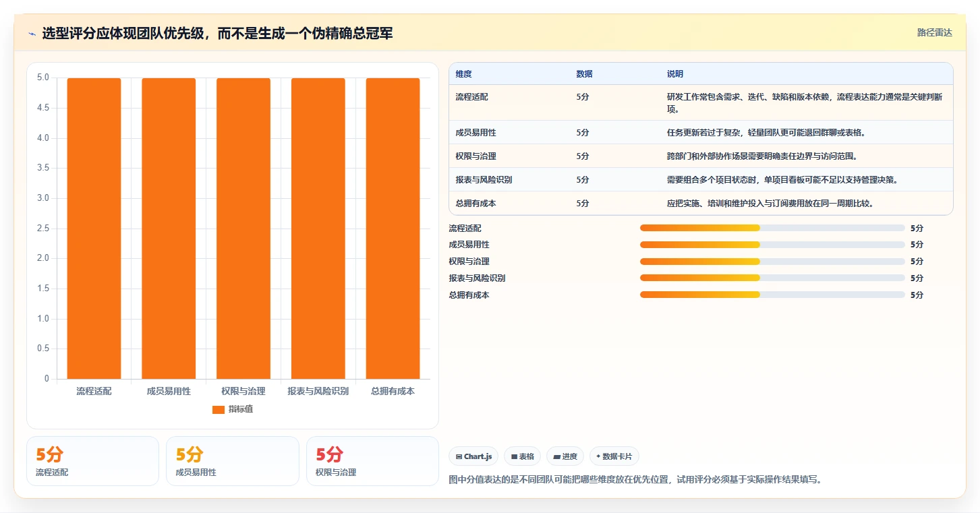Click the 路径雷达 tag in the header
This screenshot has height=513, width=980.
click(934, 33)
